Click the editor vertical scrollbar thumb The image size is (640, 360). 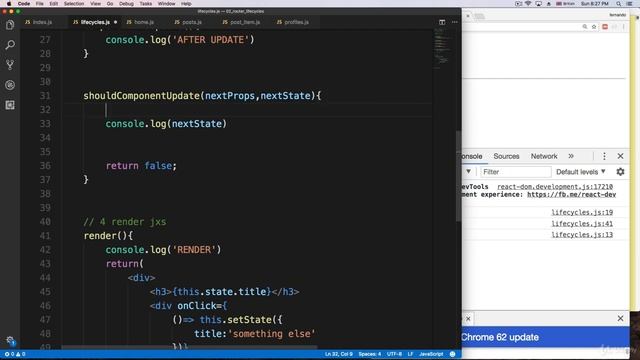coord(458,176)
